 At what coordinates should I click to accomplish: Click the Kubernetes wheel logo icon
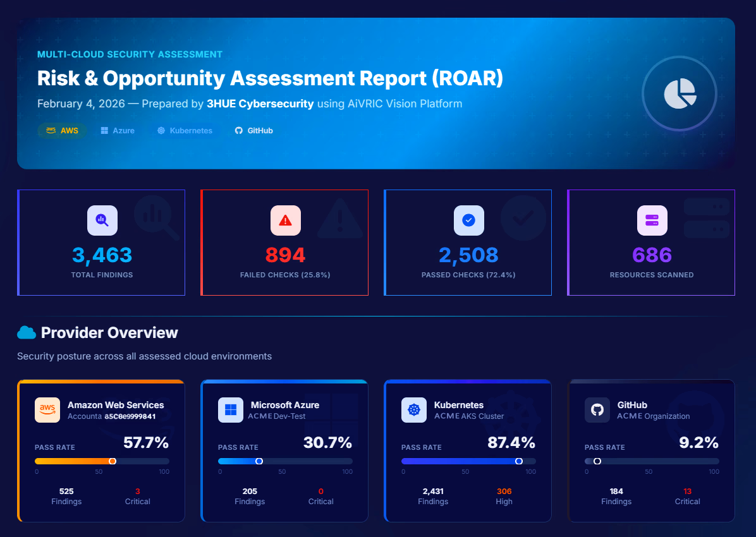point(414,409)
